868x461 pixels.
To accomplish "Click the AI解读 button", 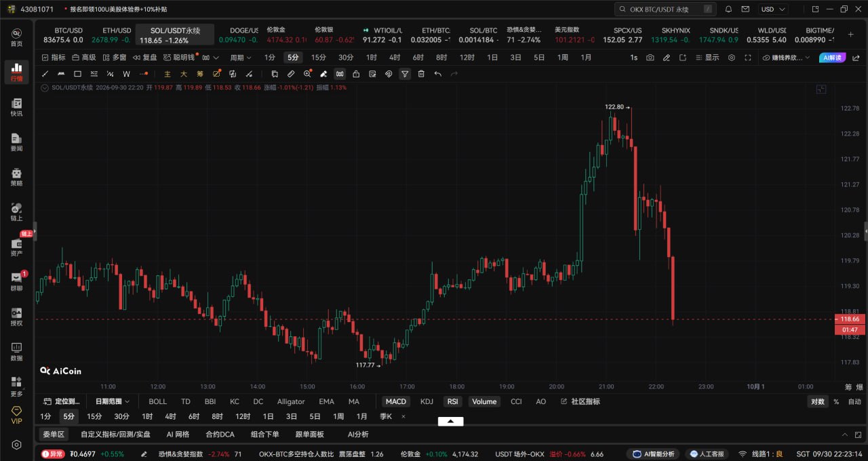I will click(x=831, y=58).
